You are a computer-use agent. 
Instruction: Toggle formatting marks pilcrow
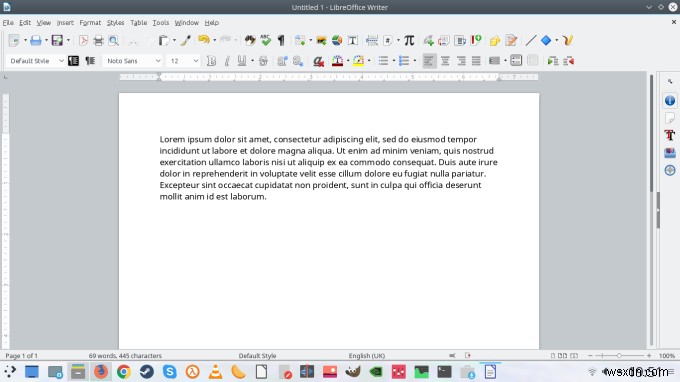pos(281,40)
